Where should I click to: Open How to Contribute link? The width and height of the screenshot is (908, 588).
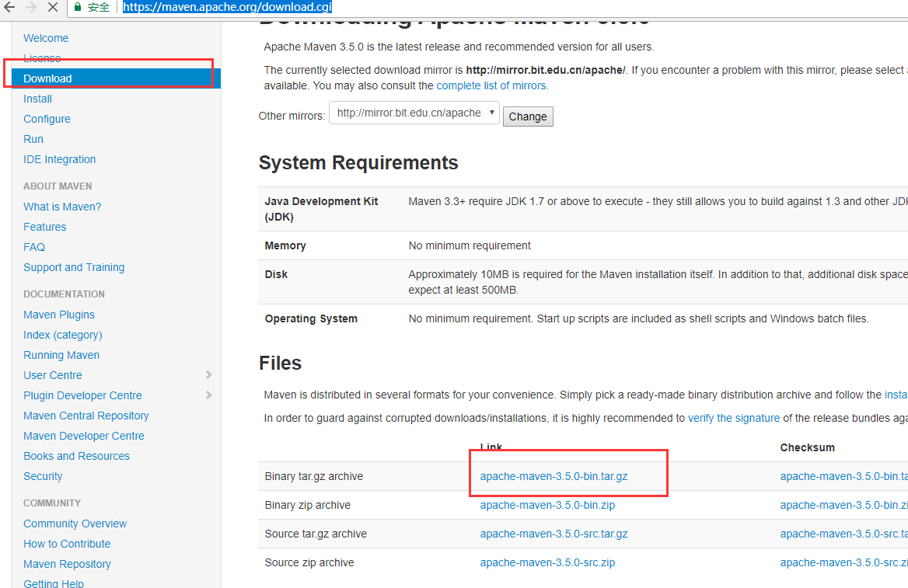click(x=67, y=544)
